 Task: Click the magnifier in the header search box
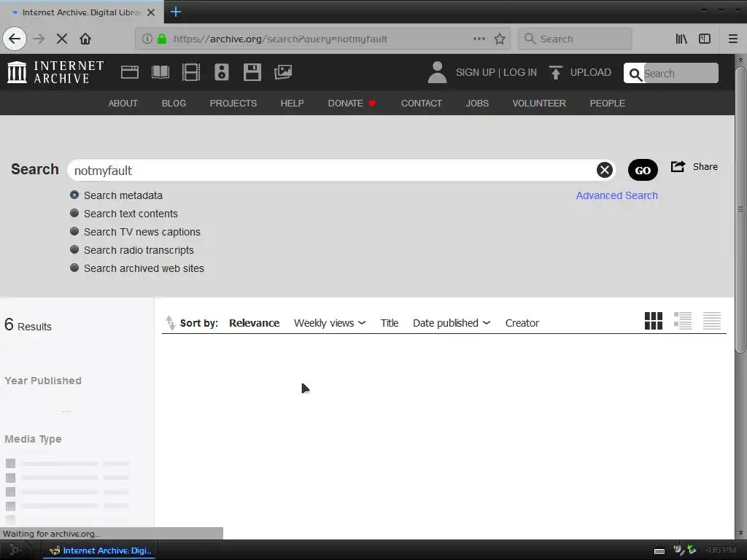(635, 74)
